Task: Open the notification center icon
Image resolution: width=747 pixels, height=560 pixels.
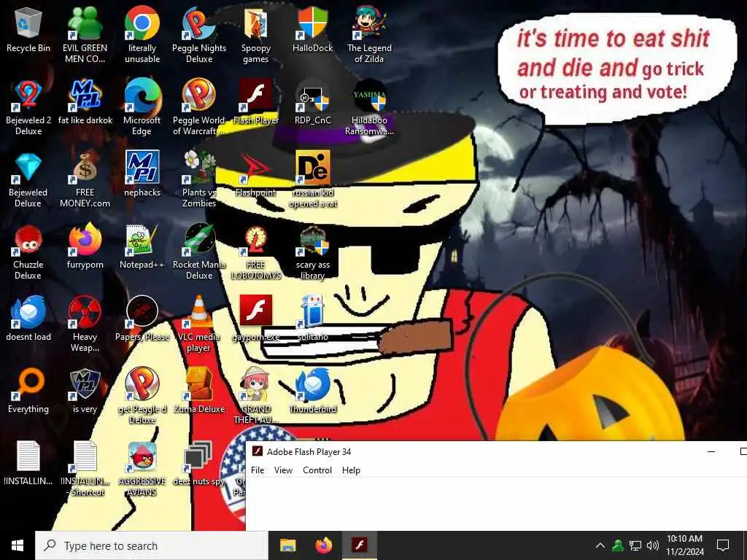Action: (723, 545)
